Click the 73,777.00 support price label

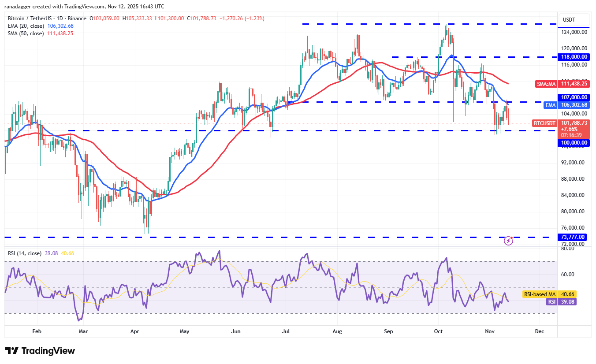[573, 237]
